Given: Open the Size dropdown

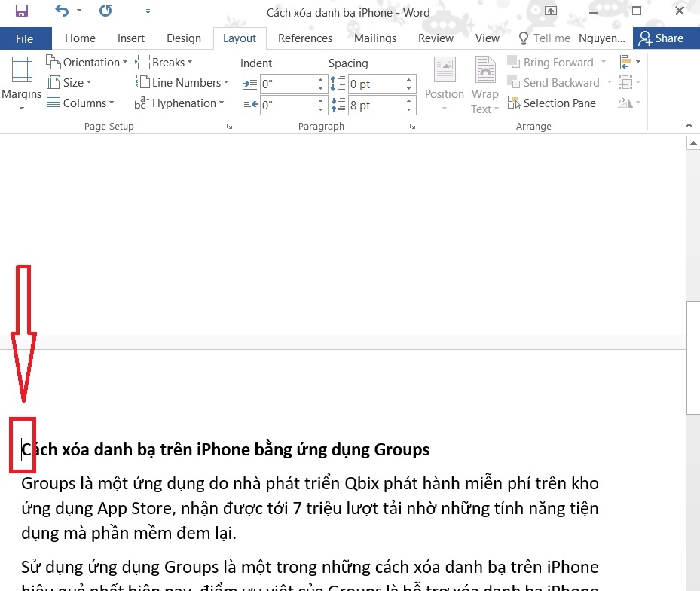Looking at the screenshot, I should tap(69, 83).
